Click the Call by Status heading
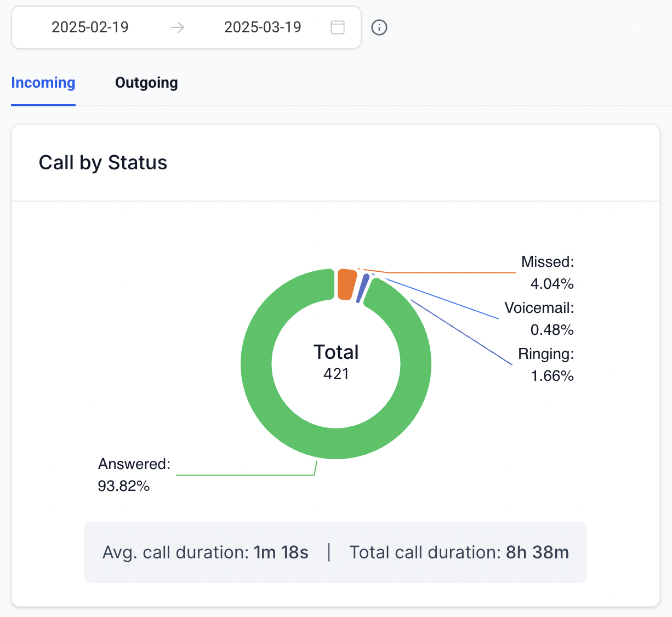The width and height of the screenshot is (672, 617). pos(103,163)
